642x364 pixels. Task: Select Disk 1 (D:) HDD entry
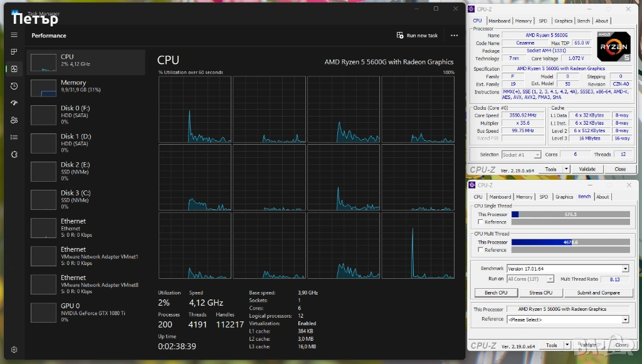[x=86, y=143]
